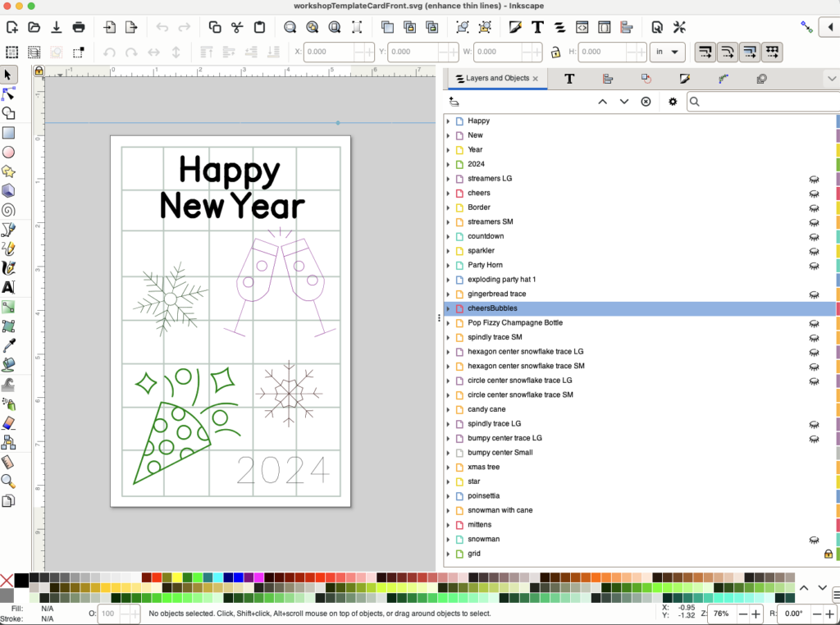Expand the 2024 layer

coord(449,164)
